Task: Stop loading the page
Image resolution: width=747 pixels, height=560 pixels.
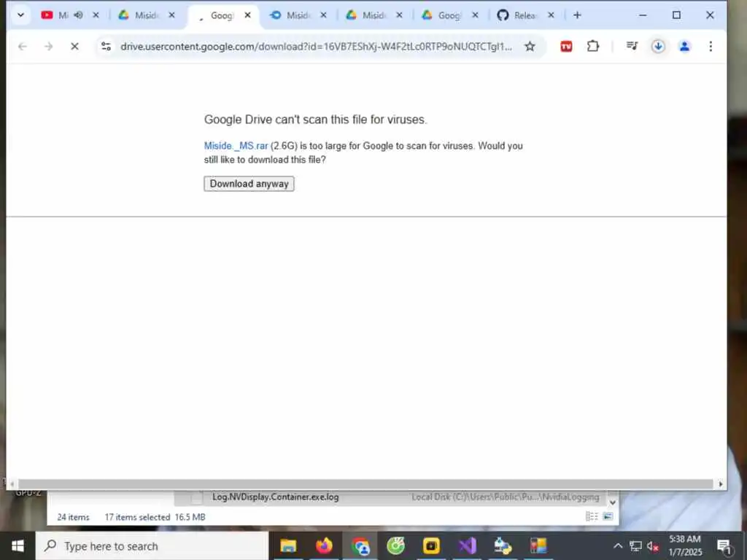Action: pyautogui.click(x=74, y=46)
